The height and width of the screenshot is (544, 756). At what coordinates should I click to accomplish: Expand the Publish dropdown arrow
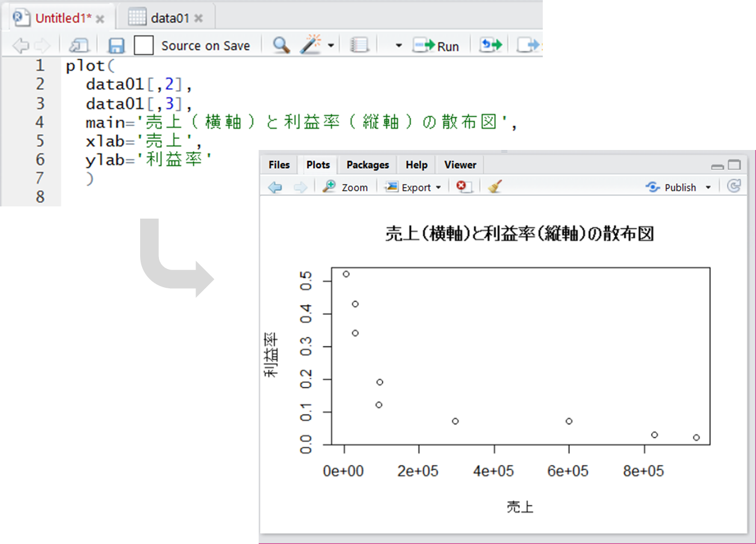(x=708, y=188)
